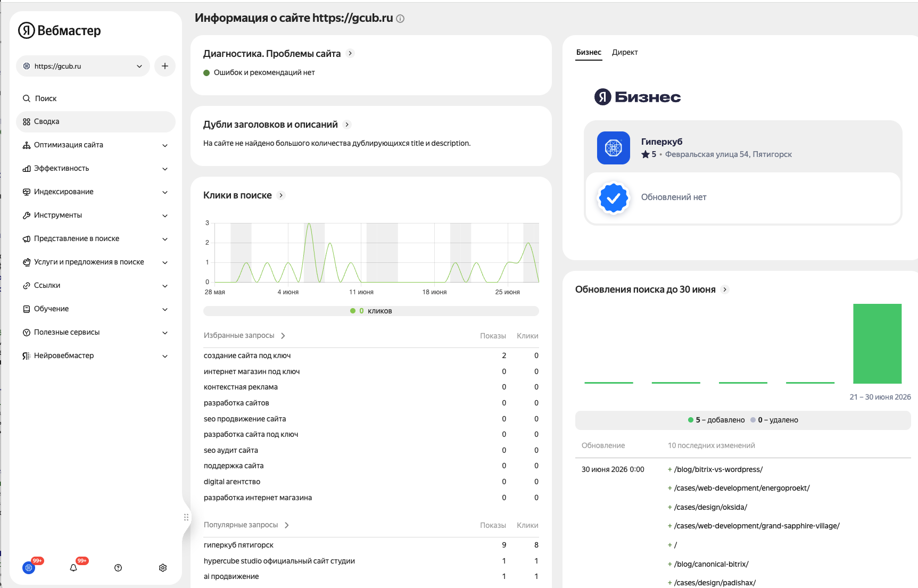
Task: Click the Оптимизация сайта sidebar icon
Action: tap(27, 145)
